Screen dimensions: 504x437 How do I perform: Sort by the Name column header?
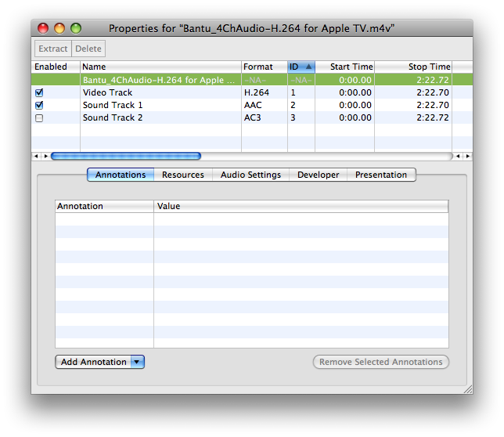[160, 67]
